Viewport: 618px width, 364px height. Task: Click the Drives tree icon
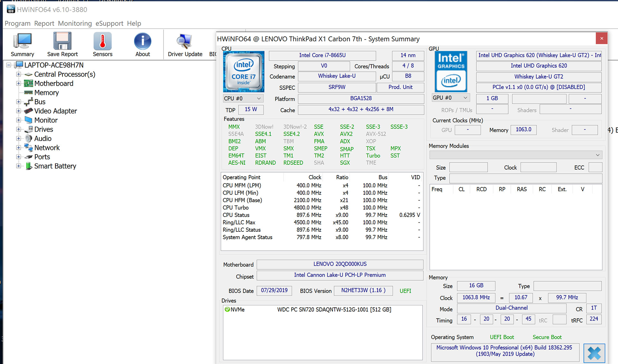29,129
